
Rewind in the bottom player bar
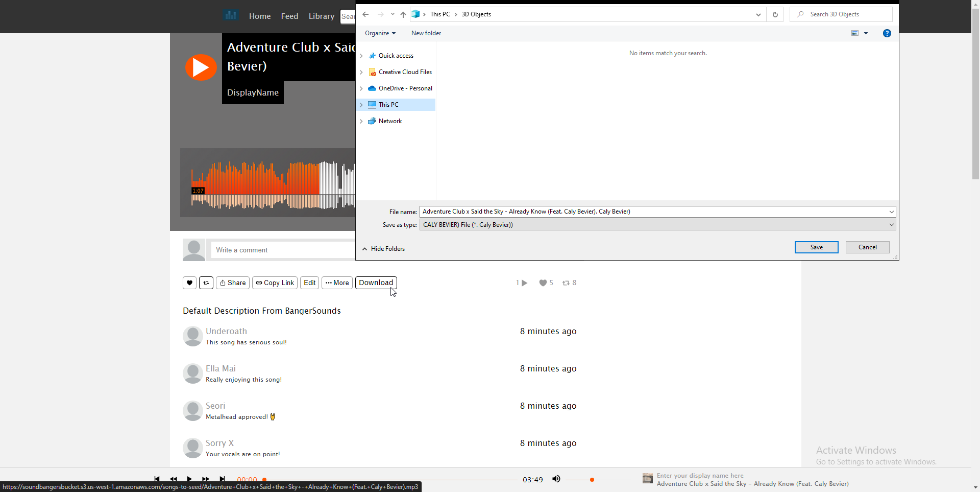pyautogui.click(x=173, y=479)
